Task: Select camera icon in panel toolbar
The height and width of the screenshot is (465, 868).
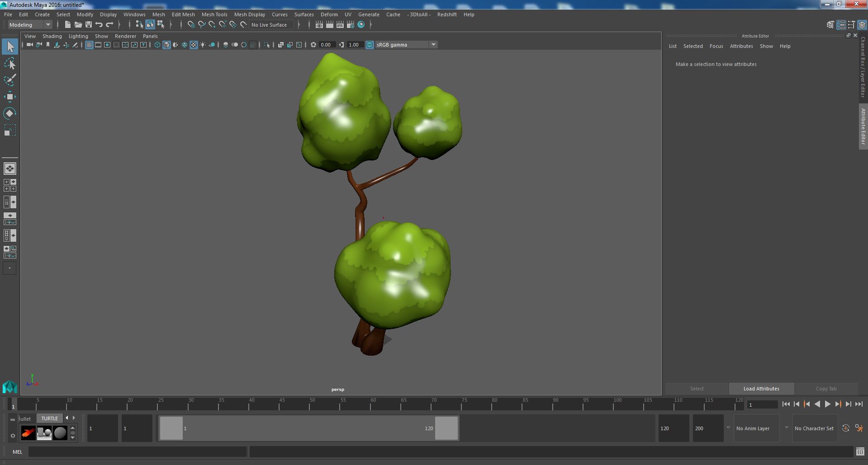Action: [x=30, y=45]
